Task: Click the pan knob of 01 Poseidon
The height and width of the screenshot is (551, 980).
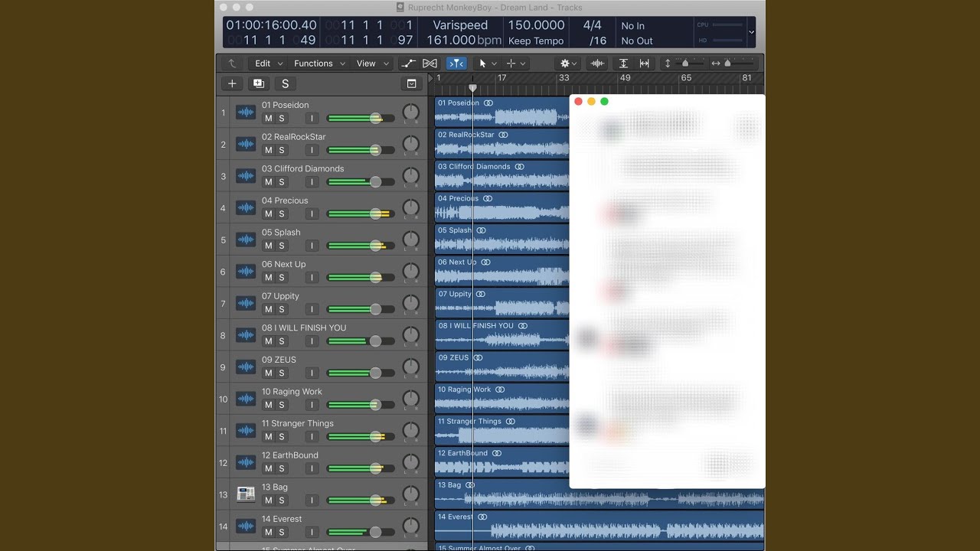Action: (x=411, y=112)
